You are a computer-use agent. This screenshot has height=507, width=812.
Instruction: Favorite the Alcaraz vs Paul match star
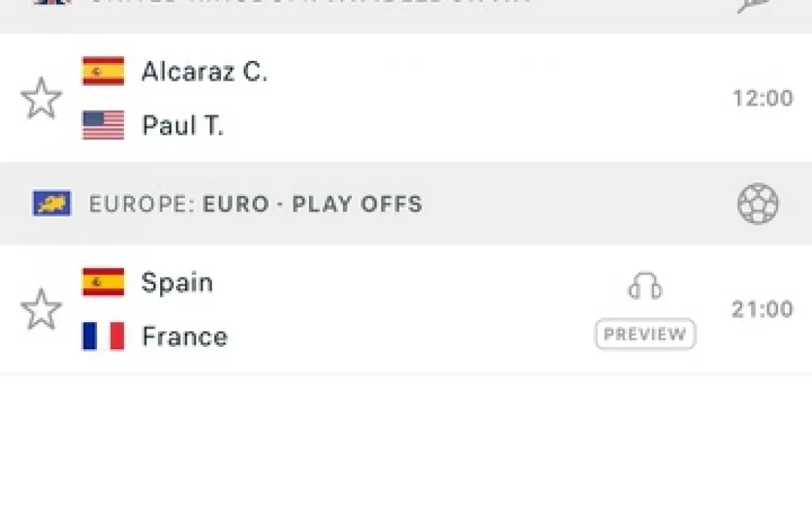tap(41, 98)
